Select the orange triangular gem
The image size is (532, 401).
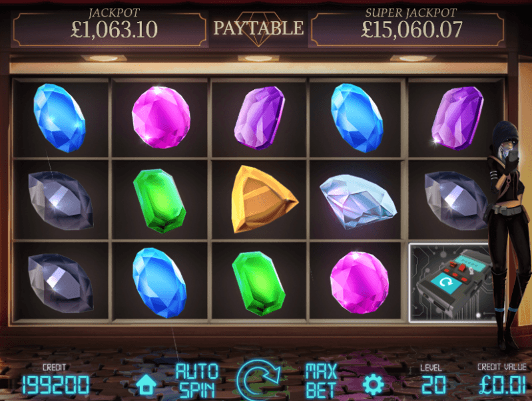coord(264,200)
